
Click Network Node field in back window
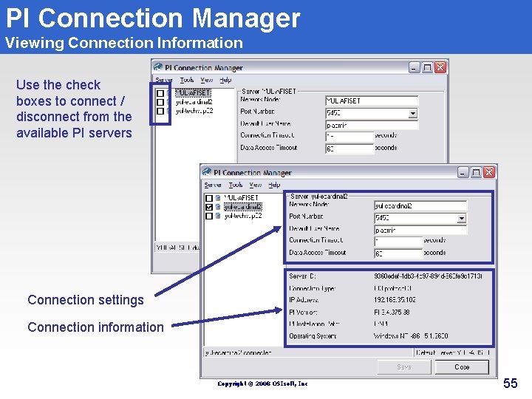[x=372, y=101]
